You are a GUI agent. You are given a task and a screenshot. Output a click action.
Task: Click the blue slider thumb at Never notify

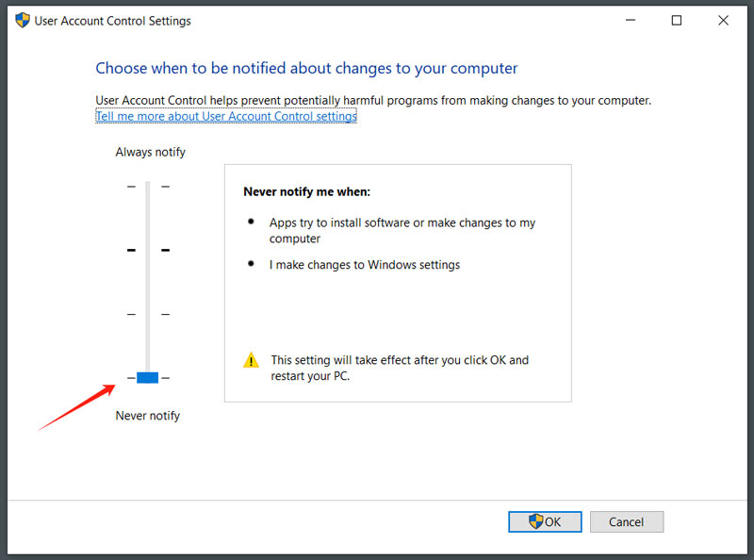(148, 378)
